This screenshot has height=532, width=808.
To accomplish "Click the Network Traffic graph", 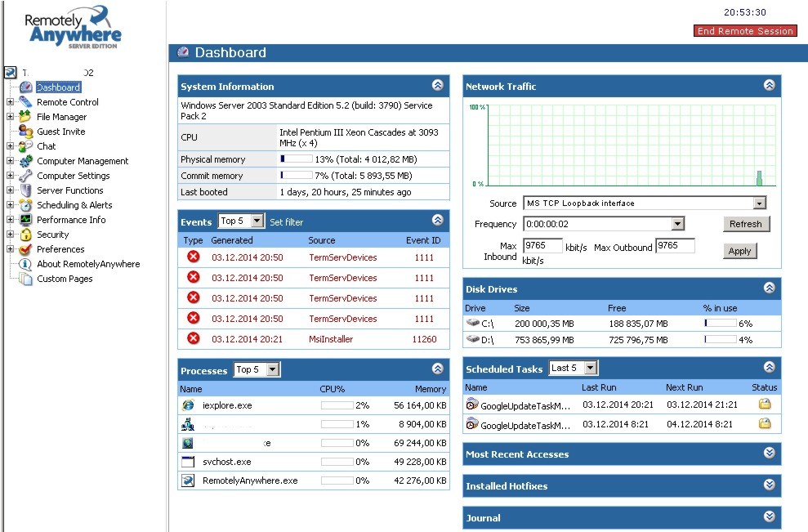I will (x=632, y=145).
